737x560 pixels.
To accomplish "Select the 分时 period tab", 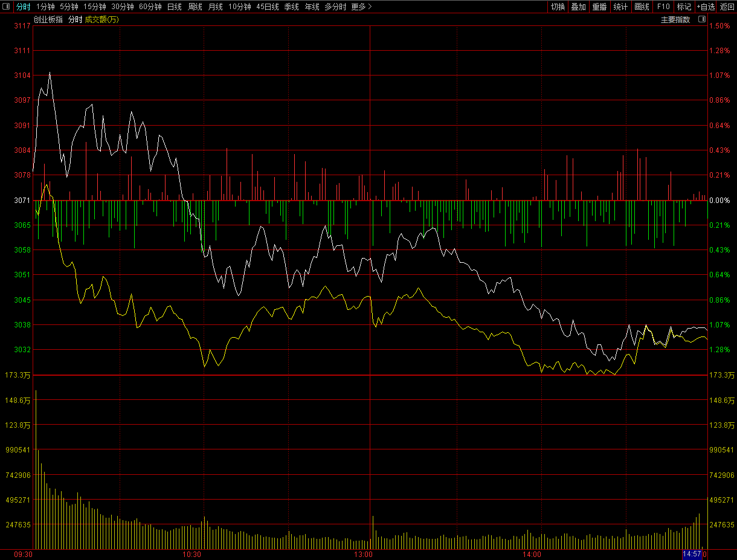I will 23,7.
